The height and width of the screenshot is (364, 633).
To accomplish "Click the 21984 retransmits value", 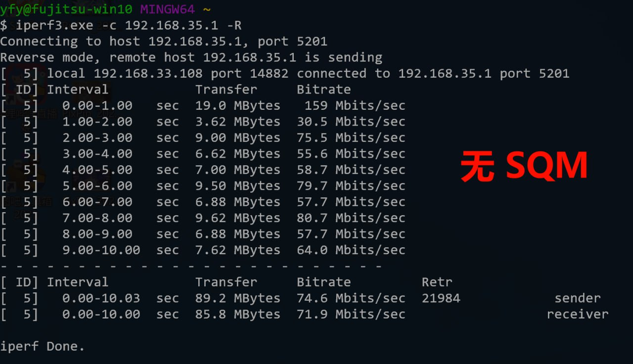I will [441, 298].
